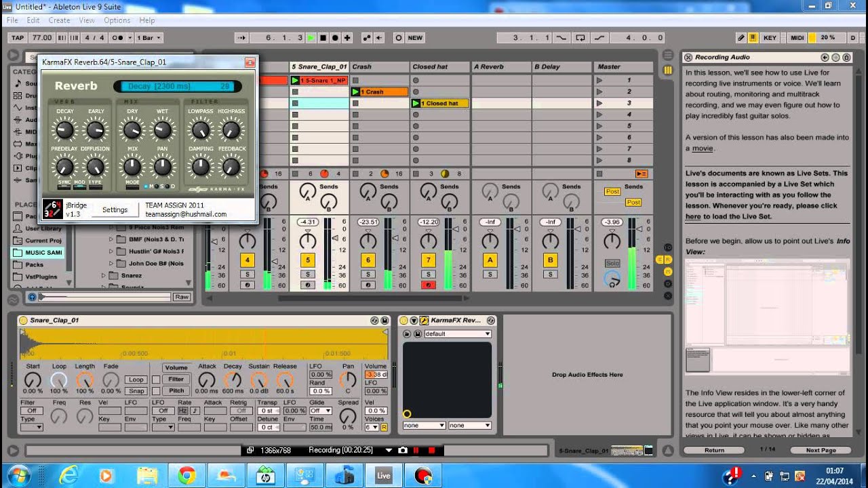Toggle track 7 activator button
868x488 pixels.
(x=429, y=260)
